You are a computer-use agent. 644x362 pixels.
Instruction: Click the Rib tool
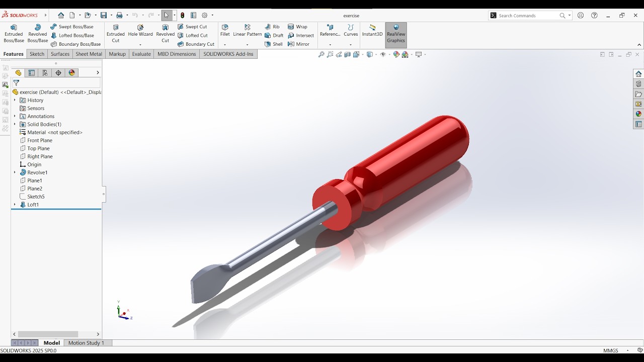(272, 27)
